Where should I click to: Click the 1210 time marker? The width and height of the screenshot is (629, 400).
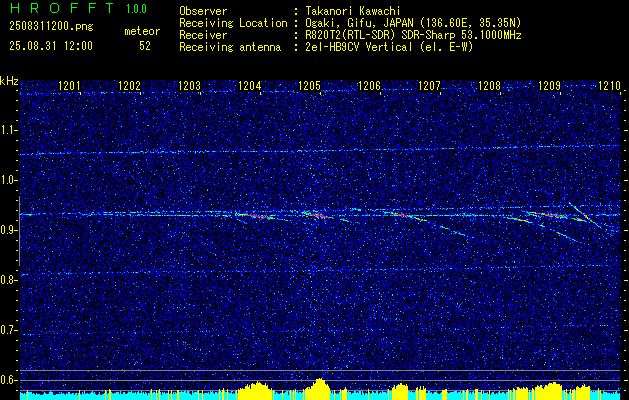(609, 85)
